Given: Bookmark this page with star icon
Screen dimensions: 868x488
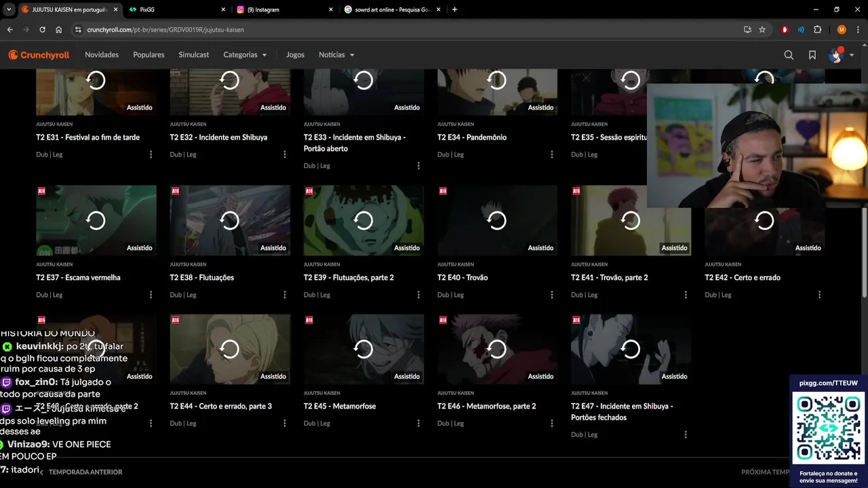Looking at the screenshot, I should pos(762,30).
